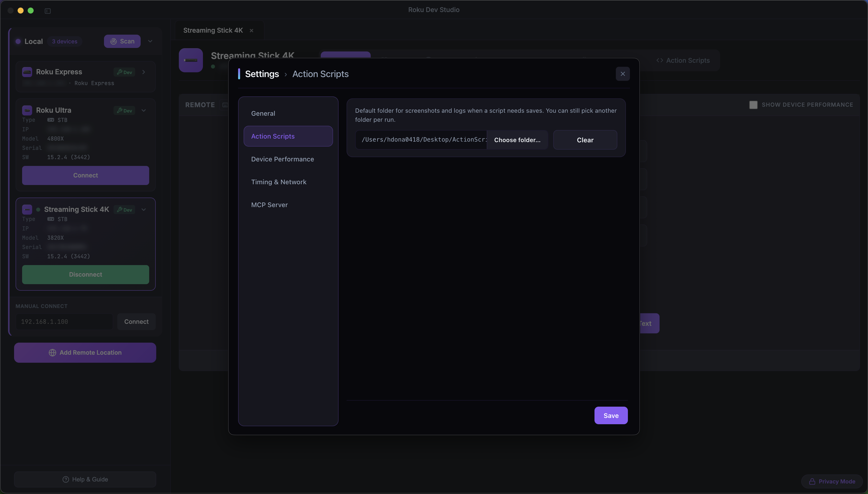The image size is (868, 494).
Task: Click the Streaming Stick 4K STB type icon
Action: [x=50, y=219]
